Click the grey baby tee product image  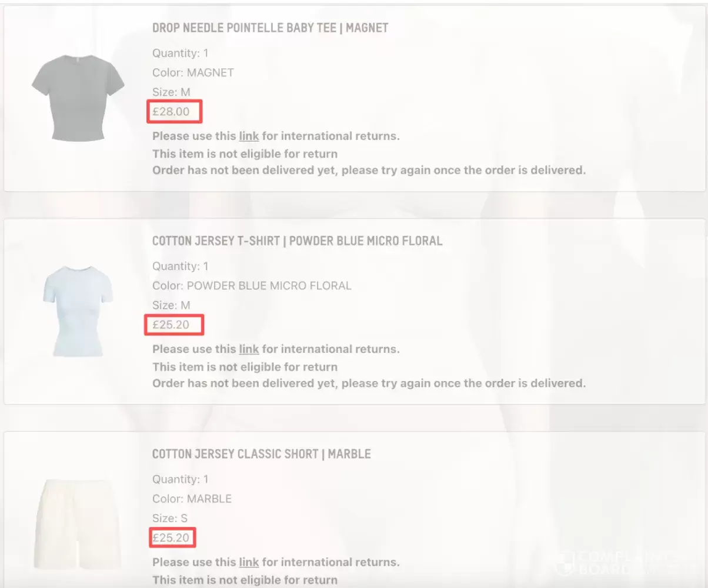[78, 97]
